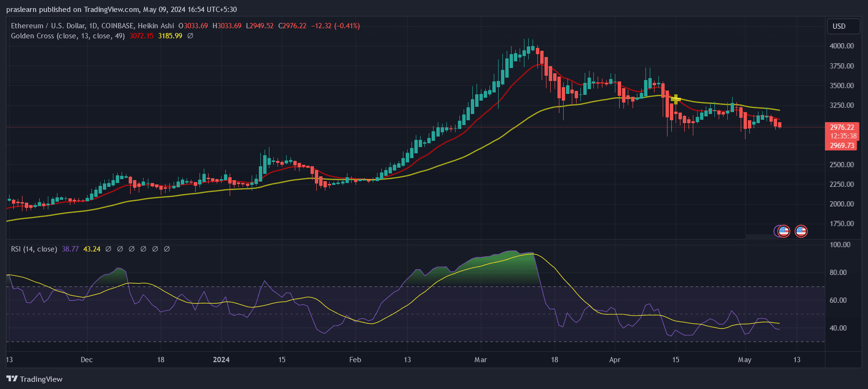Click the 13 date label following Feb
Screen dimensions: 868x389
[x=407, y=360]
